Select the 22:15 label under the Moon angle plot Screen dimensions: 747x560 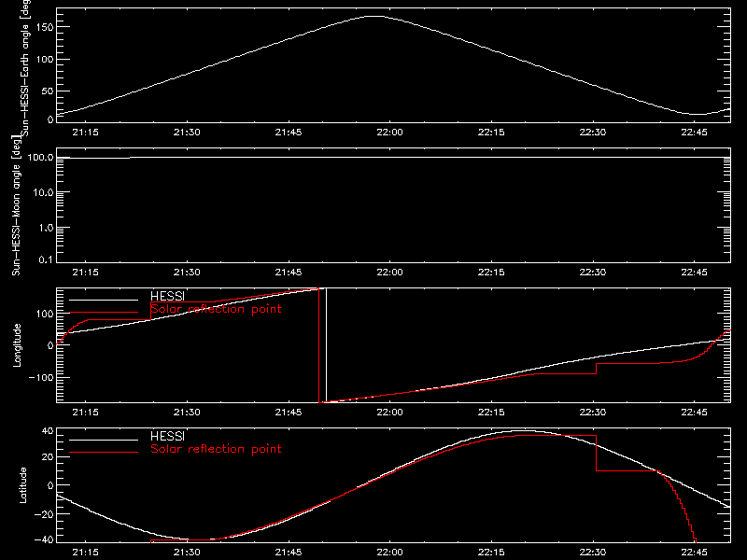pyautogui.click(x=491, y=273)
